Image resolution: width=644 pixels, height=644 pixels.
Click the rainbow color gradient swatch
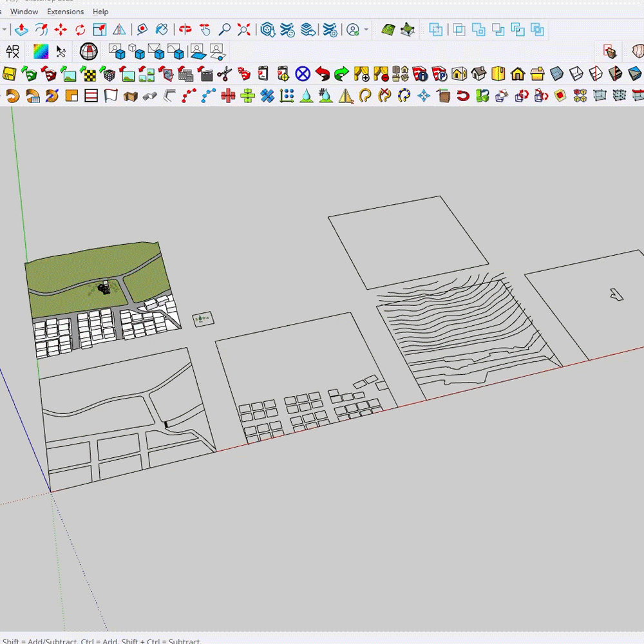41,52
